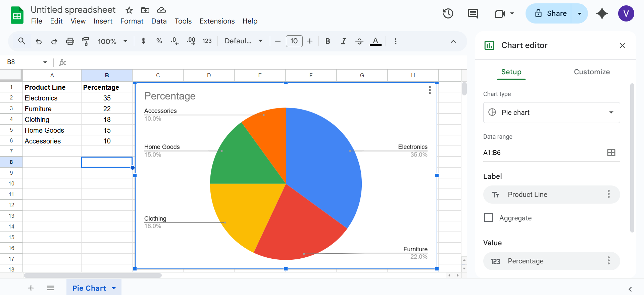Print the spreadsheet
This screenshot has width=644, height=295.
(70, 41)
